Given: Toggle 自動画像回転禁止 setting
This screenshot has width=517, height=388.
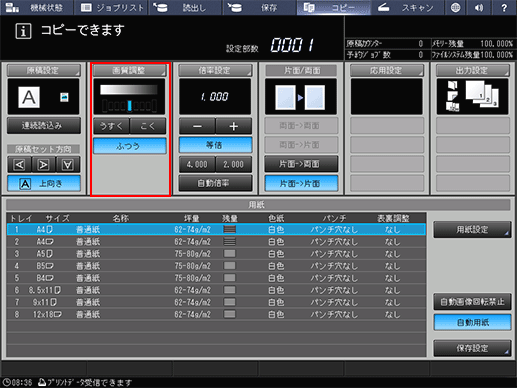Looking at the screenshot, I should [472, 302].
